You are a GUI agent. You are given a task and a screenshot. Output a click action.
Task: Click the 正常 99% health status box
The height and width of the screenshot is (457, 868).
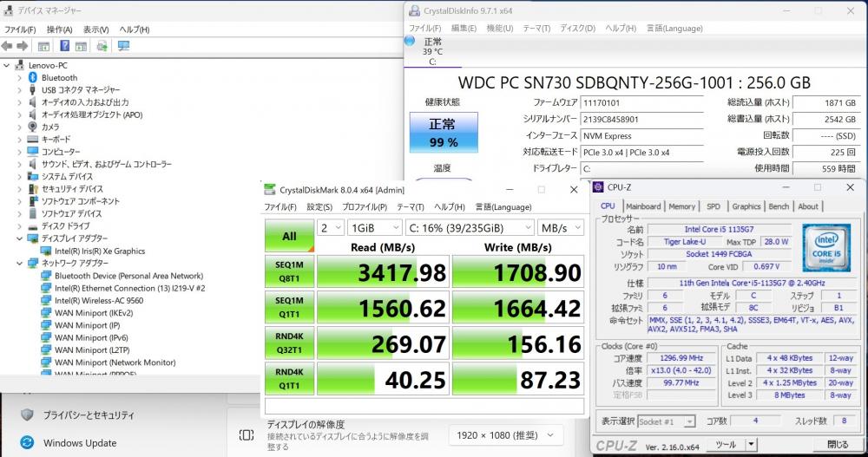click(x=443, y=133)
